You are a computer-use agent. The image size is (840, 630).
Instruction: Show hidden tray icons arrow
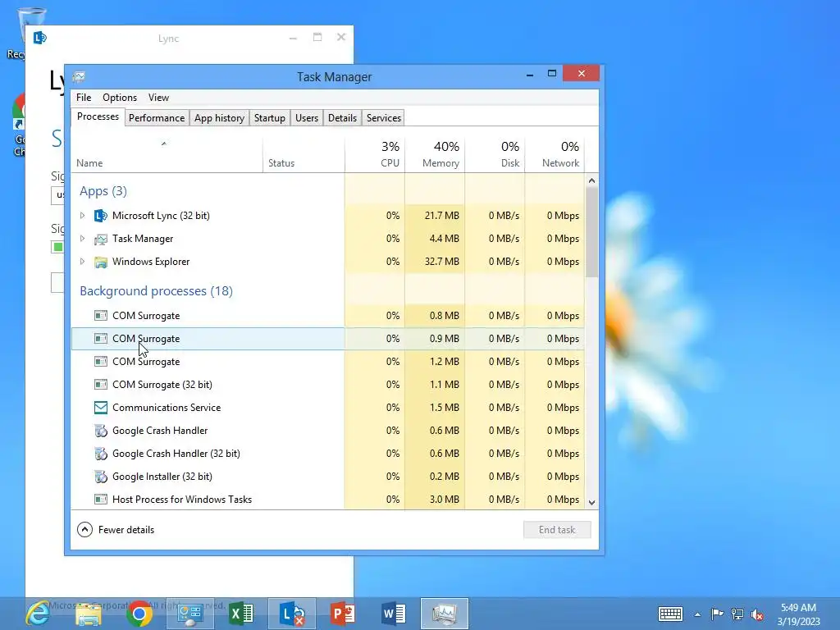(697, 614)
